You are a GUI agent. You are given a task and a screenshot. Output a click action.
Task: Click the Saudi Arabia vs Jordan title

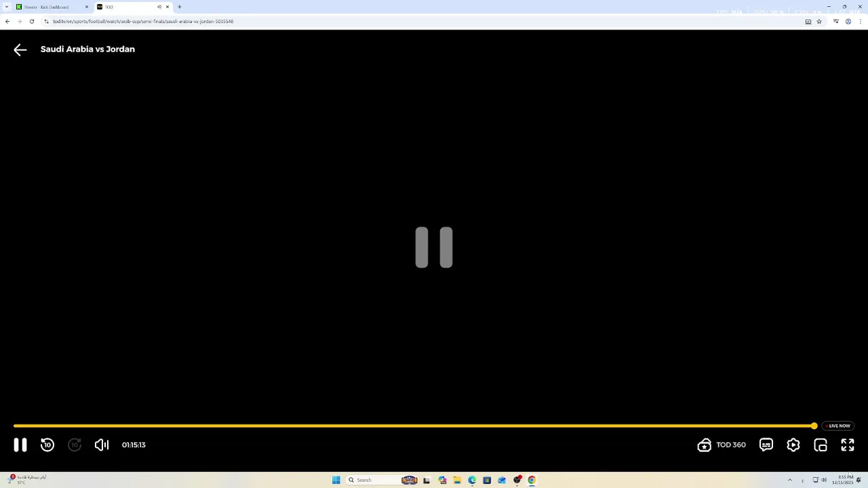coord(87,49)
